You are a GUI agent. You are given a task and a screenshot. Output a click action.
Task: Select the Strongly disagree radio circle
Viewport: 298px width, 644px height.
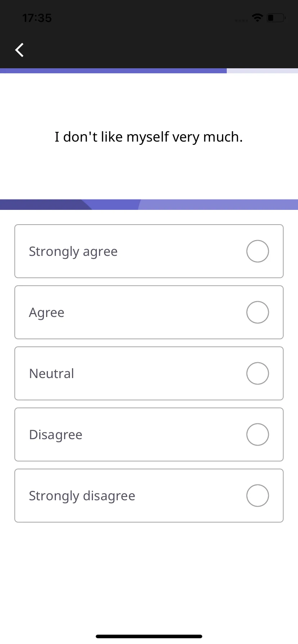tap(258, 496)
